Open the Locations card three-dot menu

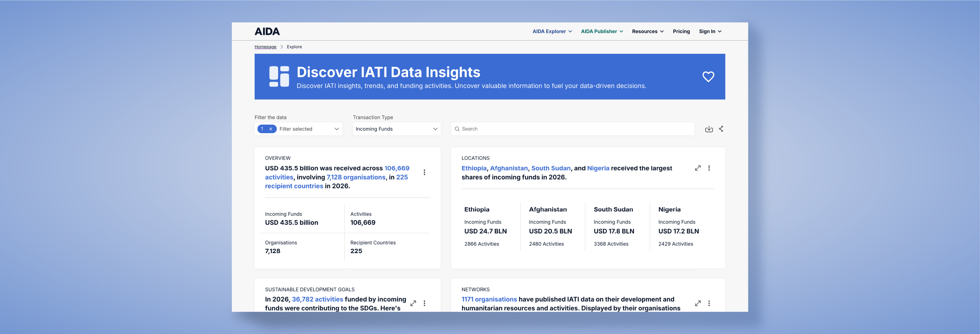pyautogui.click(x=709, y=168)
